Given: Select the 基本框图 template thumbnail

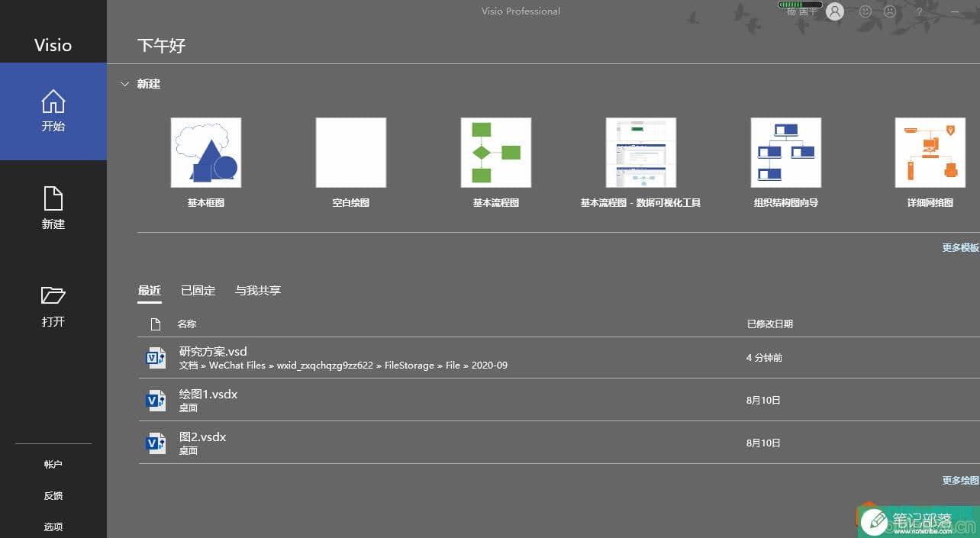Looking at the screenshot, I should pos(206,153).
